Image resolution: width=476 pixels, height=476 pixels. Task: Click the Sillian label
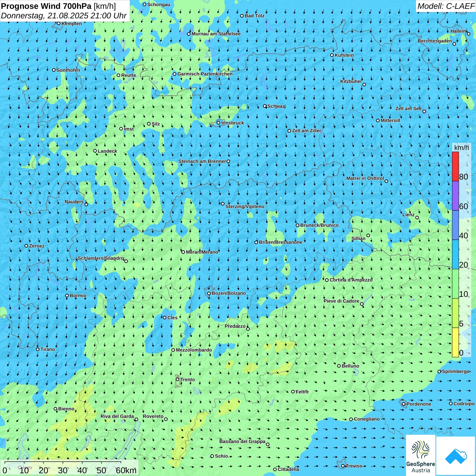point(358,238)
